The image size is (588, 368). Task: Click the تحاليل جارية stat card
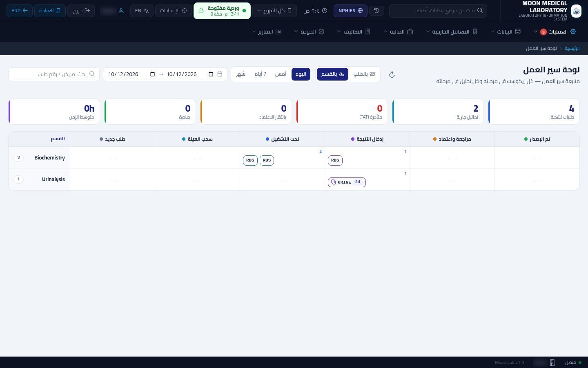tap(438, 111)
